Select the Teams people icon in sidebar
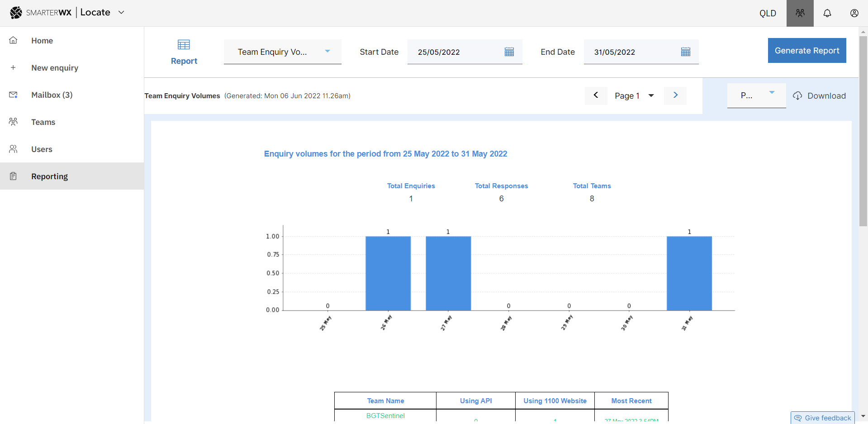The width and height of the screenshot is (868, 424). pos(13,122)
